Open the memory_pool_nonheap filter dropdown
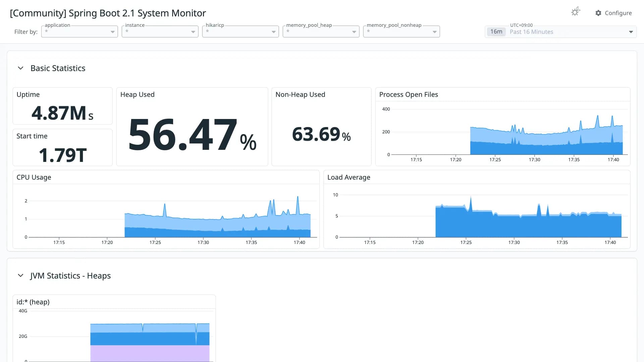This screenshot has height=362, width=644. click(x=401, y=32)
